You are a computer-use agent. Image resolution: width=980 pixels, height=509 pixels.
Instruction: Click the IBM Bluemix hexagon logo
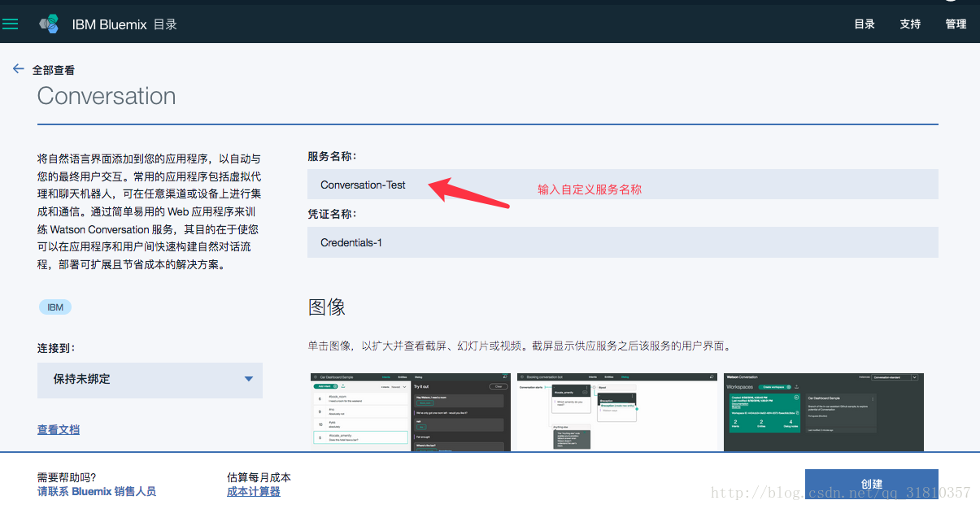click(x=49, y=24)
